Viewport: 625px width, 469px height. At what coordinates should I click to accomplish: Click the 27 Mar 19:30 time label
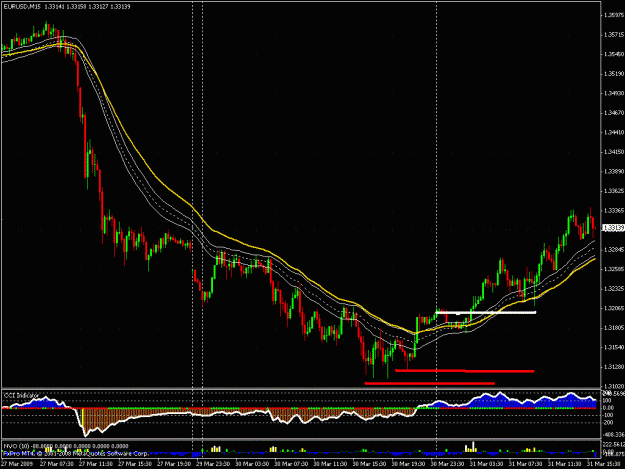click(x=174, y=464)
